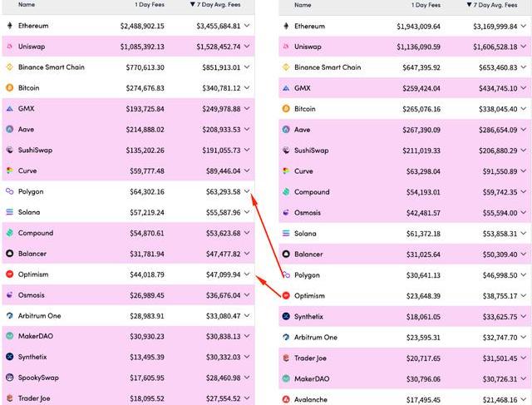532x405 pixels.
Task: Sort by 1 Day Fees in right table
Action: coord(426,5)
